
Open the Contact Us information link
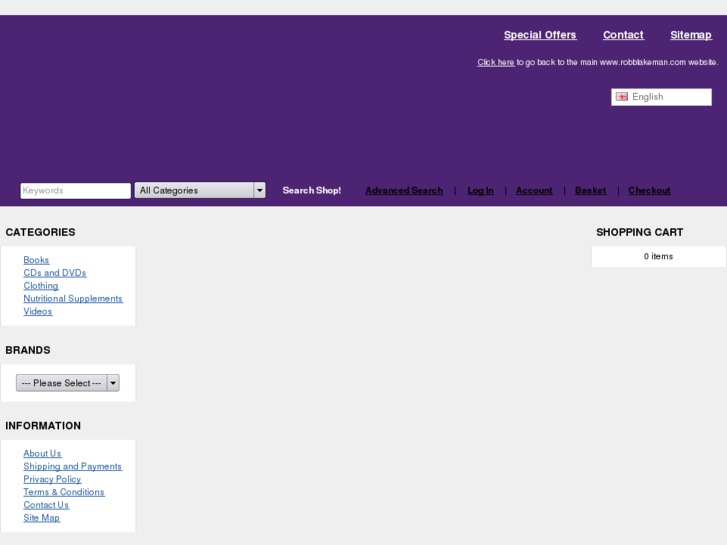point(46,505)
